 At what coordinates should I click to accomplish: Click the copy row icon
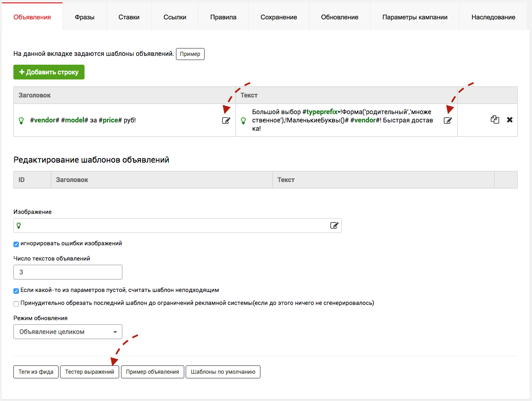pyautogui.click(x=495, y=120)
